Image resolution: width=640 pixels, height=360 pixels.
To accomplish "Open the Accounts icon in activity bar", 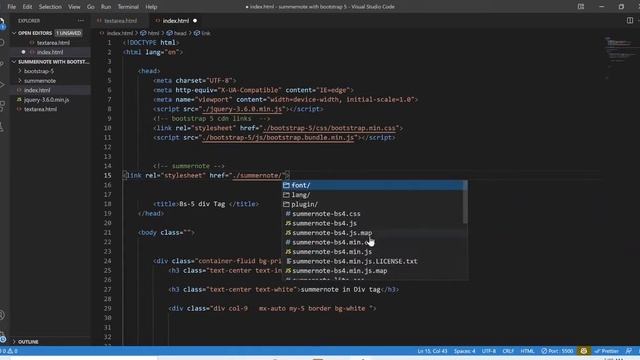I will click(x=2, y=315).
